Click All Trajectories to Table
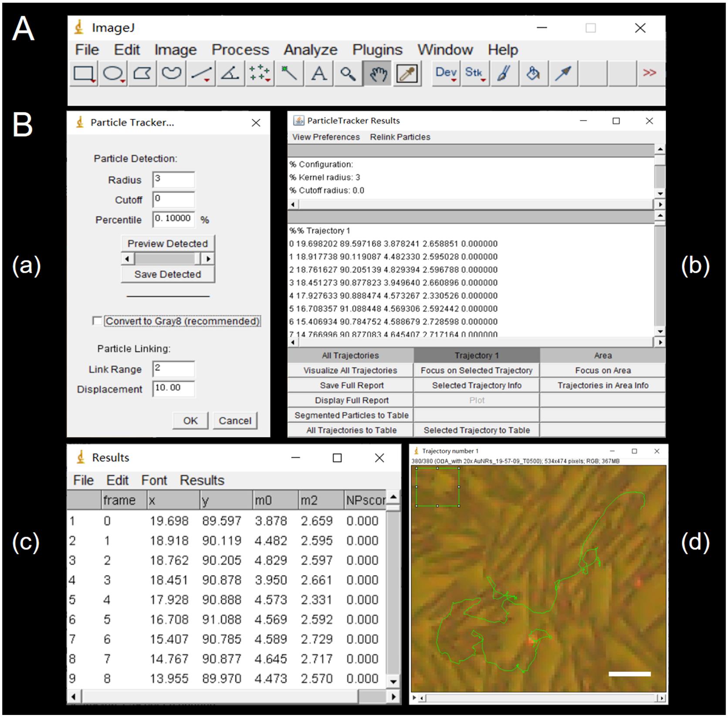This screenshot has width=728, height=718. pos(350,430)
